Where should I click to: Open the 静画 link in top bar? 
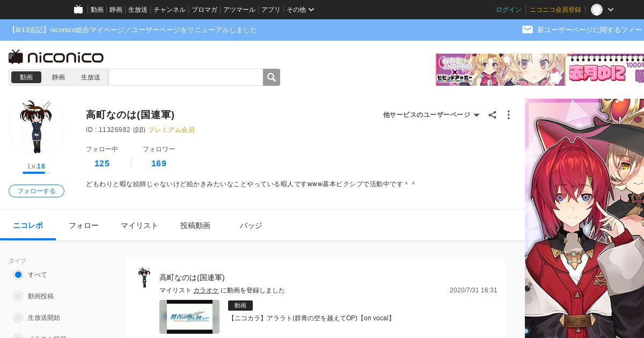point(115,10)
